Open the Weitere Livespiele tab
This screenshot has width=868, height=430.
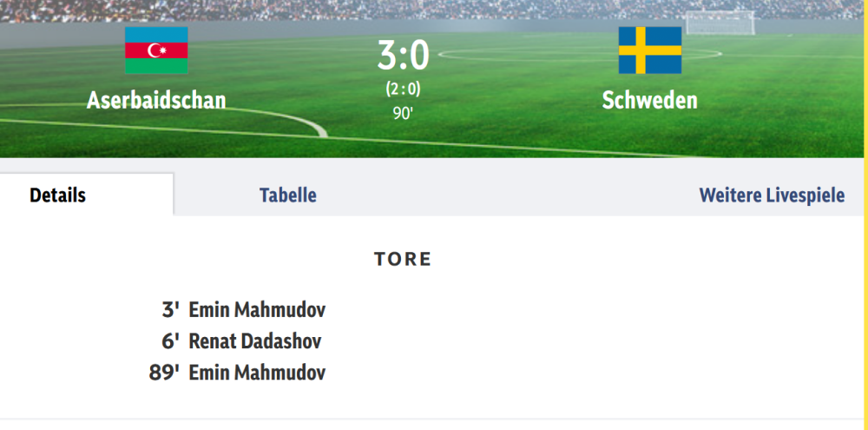tap(772, 195)
